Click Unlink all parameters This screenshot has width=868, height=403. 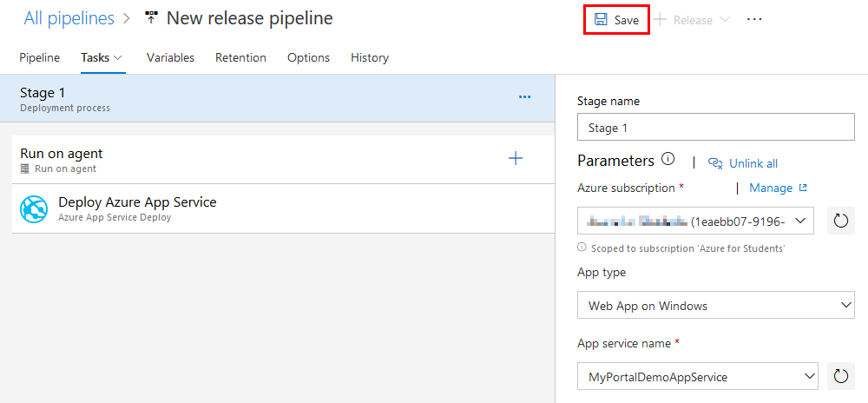click(753, 163)
